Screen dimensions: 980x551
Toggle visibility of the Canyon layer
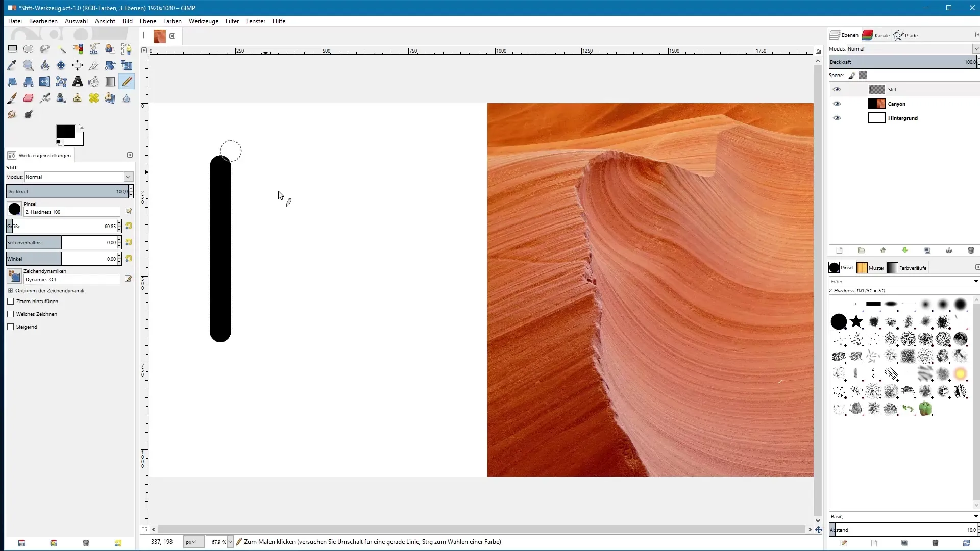tap(837, 104)
